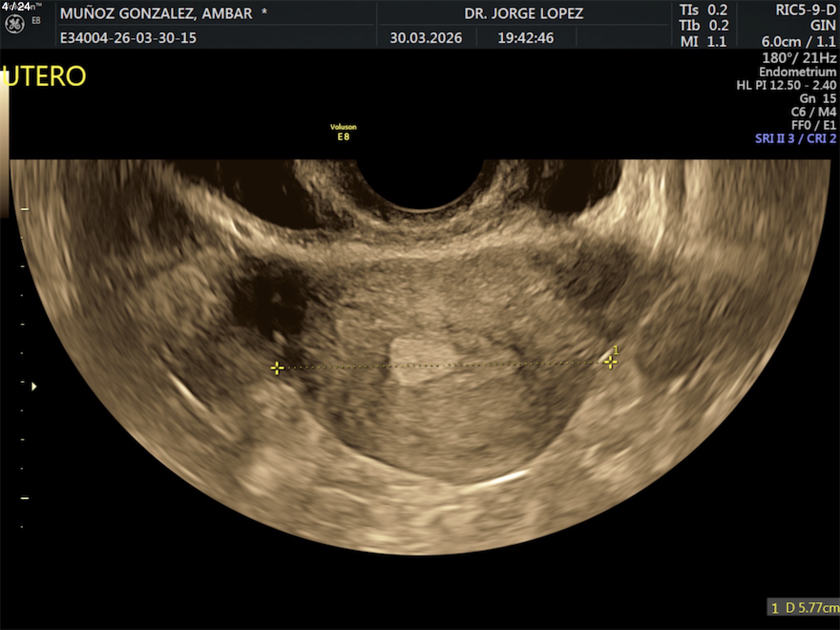Click the DR. JORGE LOPEZ field
This screenshot has height=630, width=840.
point(524,13)
